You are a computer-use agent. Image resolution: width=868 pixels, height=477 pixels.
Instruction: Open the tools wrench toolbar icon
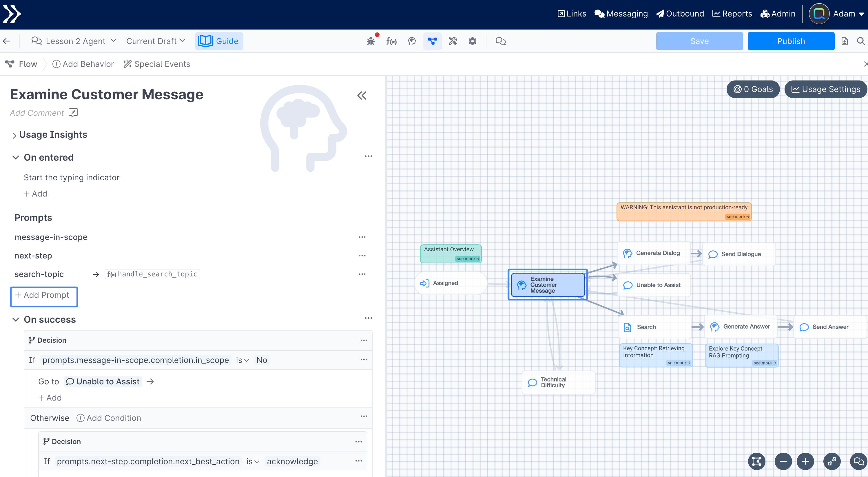point(453,41)
